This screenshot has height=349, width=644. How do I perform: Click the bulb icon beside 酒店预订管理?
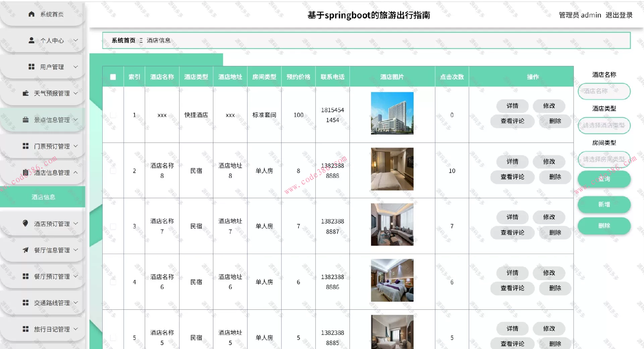click(25, 223)
